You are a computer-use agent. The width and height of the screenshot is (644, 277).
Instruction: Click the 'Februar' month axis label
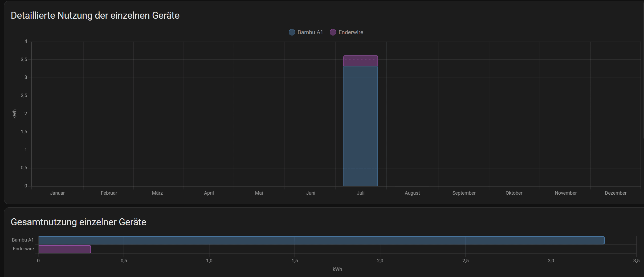(x=109, y=193)
